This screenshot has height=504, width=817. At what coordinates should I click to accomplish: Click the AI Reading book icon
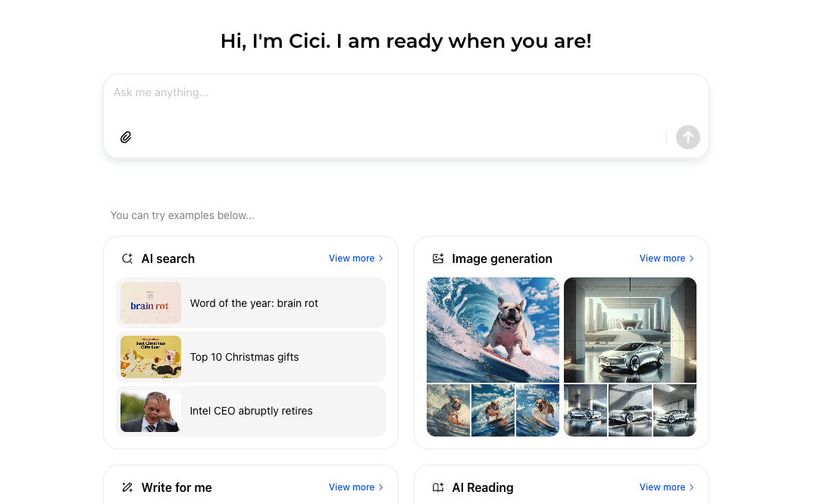point(438,487)
